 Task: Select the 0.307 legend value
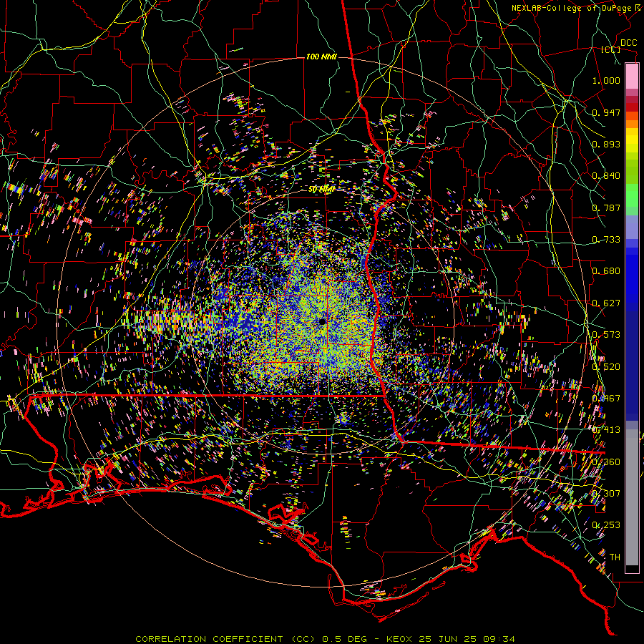[606, 494]
